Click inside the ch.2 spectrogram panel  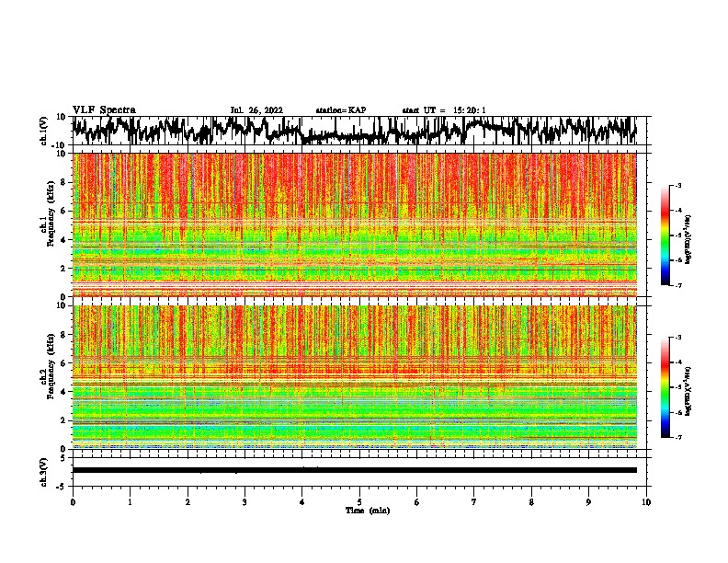tap(354, 377)
